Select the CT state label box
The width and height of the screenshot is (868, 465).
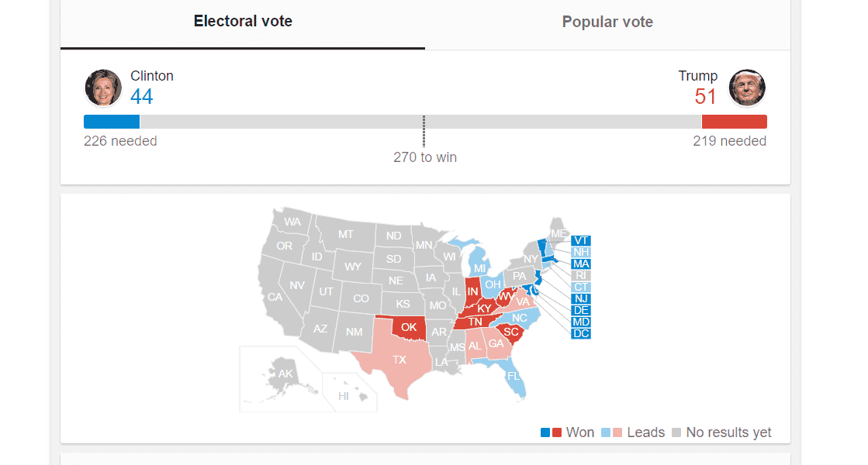coord(581,287)
